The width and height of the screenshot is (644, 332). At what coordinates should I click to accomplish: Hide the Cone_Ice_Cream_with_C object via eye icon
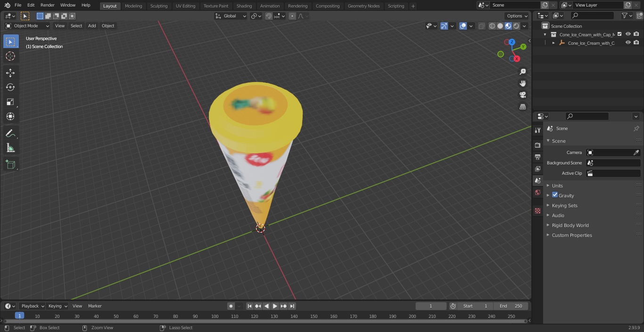point(628,42)
